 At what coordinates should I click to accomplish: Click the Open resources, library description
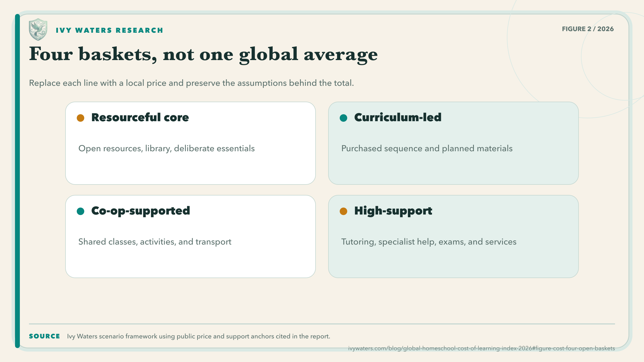click(166, 149)
